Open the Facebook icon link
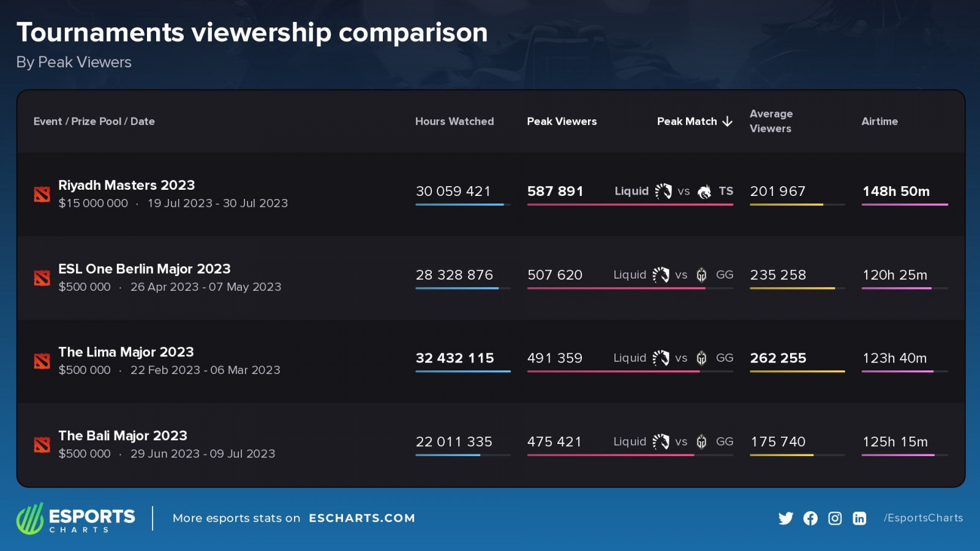Viewport: 980px width, 551px height. (810, 519)
